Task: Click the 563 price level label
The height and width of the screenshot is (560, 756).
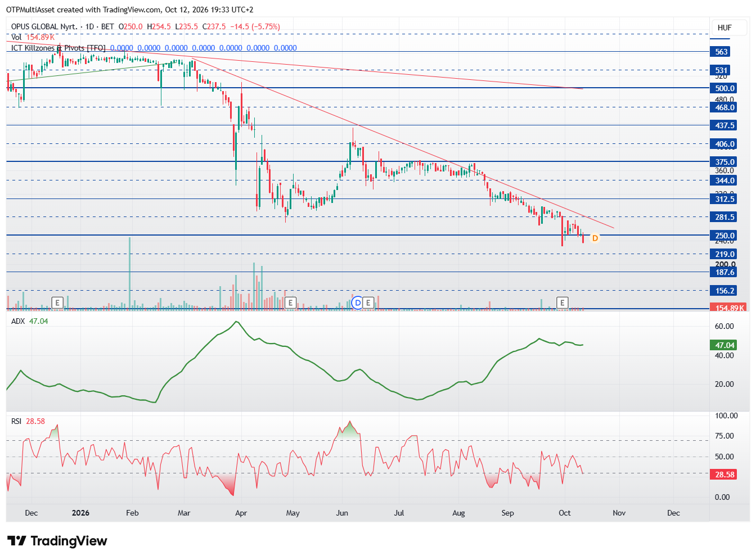Action: [x=721, y=52]
